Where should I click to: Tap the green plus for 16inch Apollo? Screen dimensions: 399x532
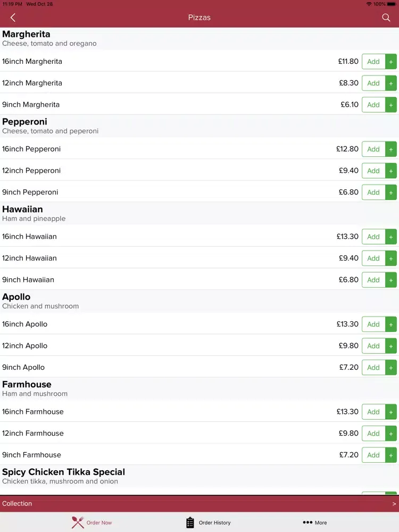391,325
